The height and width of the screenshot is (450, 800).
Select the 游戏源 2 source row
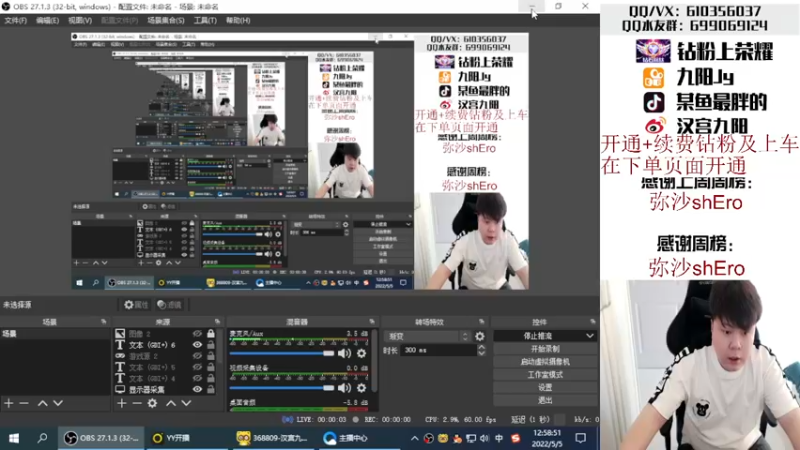[x=165, y=356]
